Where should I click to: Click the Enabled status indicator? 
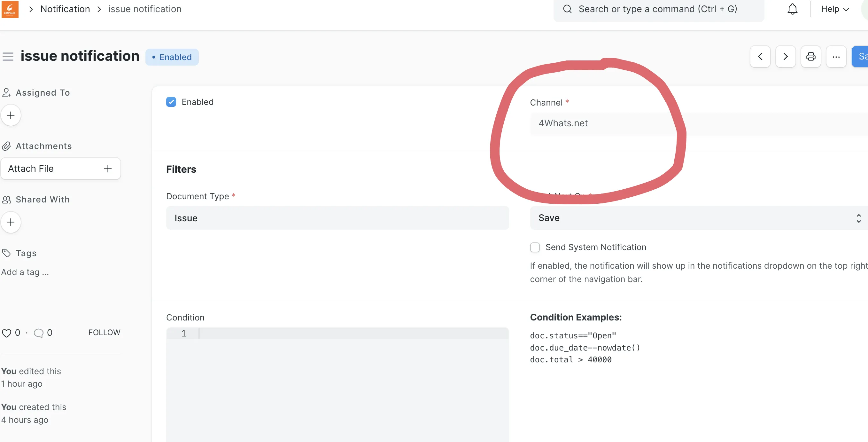coord(172,57)
